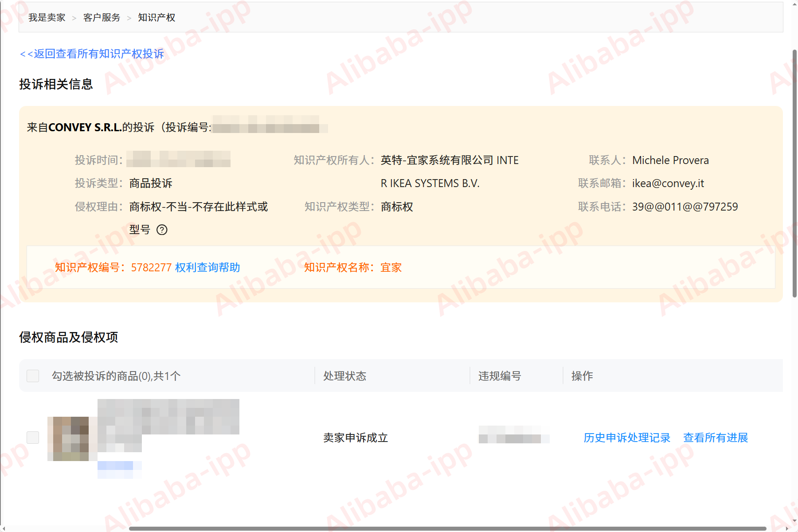Click the 知识产权类型 value 商标权
Screen dimensions: 798x532
[397, 207]
